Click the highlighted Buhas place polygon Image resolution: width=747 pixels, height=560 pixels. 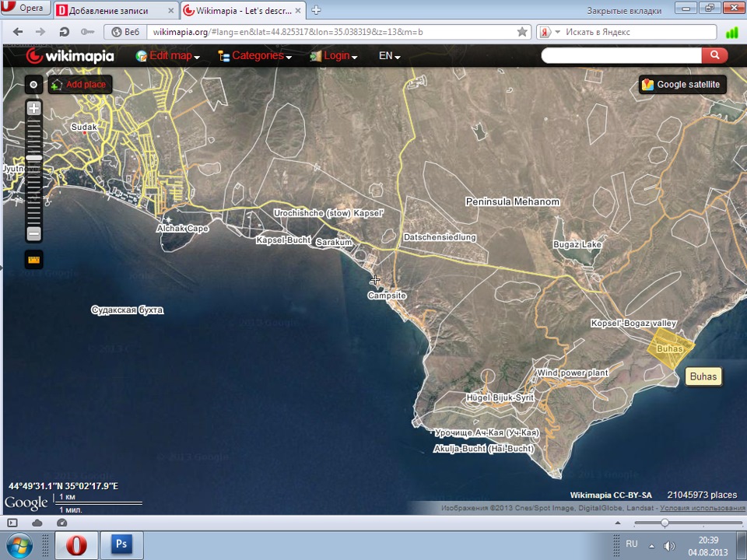[x=670, y=348]
